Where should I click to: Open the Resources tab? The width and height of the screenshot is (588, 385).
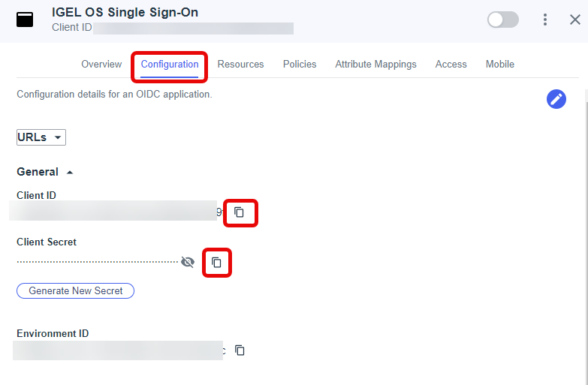tap(240, 65)
